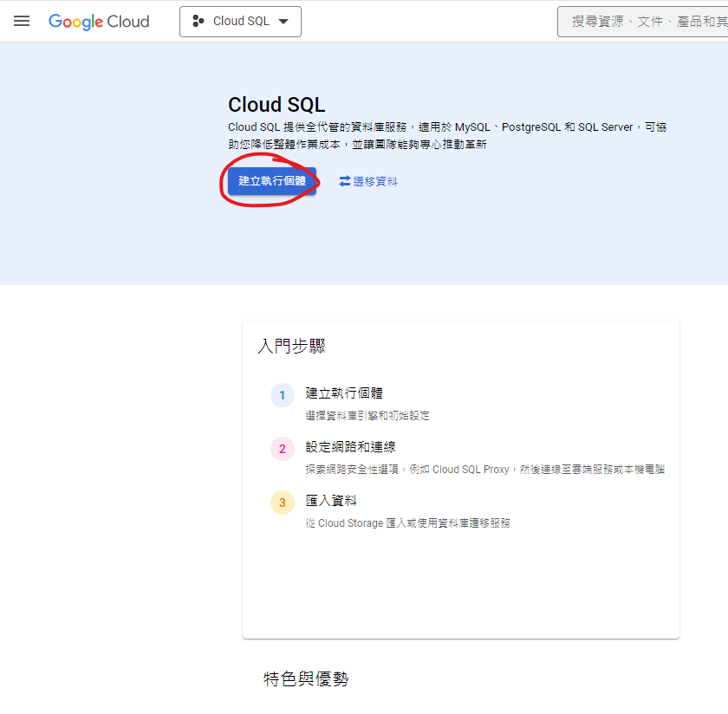Screen dimensions: 728x714
Task: Click the project icon in the Cloud SQL selector
Action: 198,22
